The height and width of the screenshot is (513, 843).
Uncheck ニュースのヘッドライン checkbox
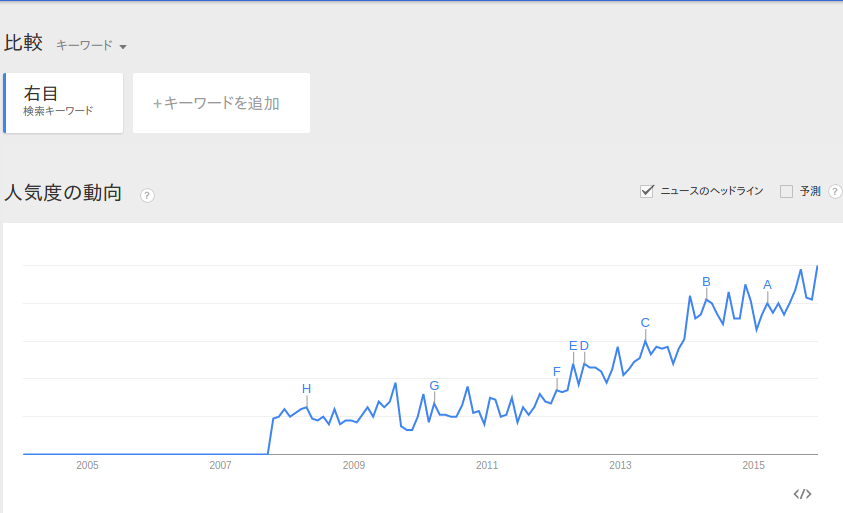[646, 191]
